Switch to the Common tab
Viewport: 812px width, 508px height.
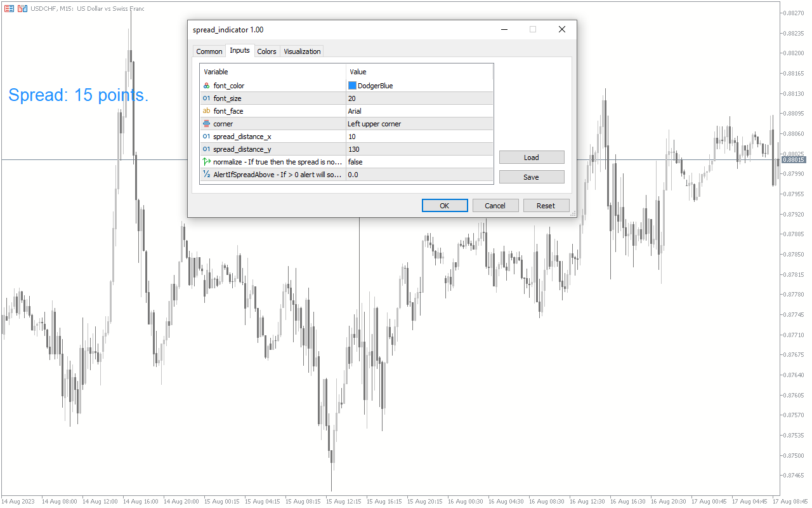pos(209,51)
